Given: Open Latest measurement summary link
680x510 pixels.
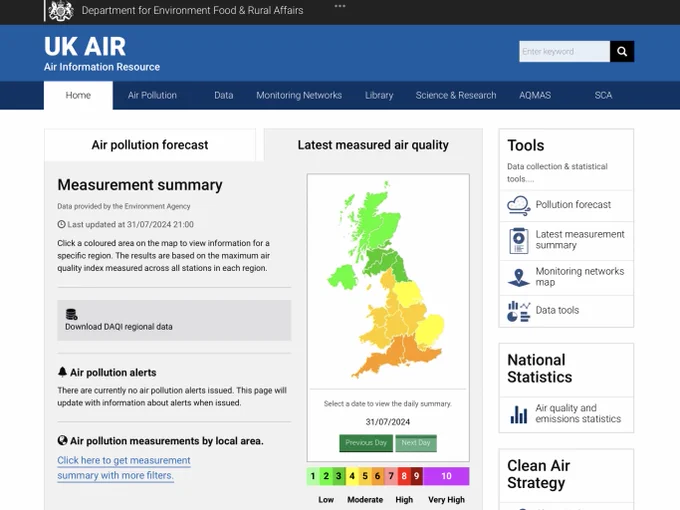Looking at the screenshot, I should pos(580,240).
